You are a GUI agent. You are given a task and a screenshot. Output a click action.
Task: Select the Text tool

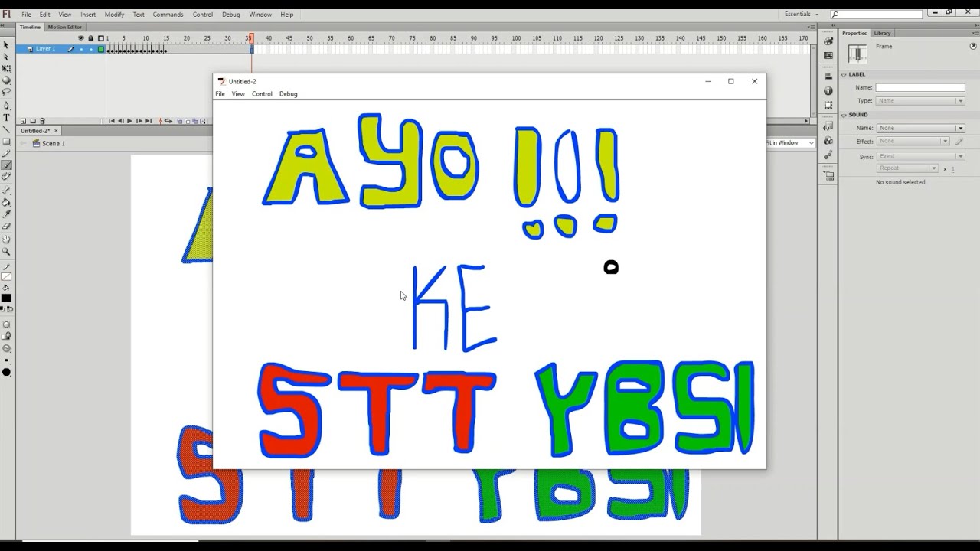[6, 118]
